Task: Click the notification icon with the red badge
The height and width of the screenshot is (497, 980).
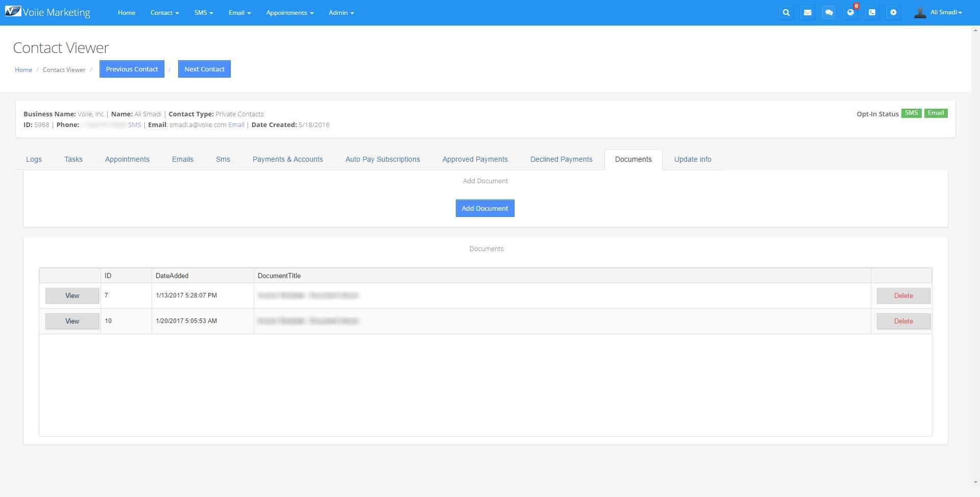Action: click(850, 13)
